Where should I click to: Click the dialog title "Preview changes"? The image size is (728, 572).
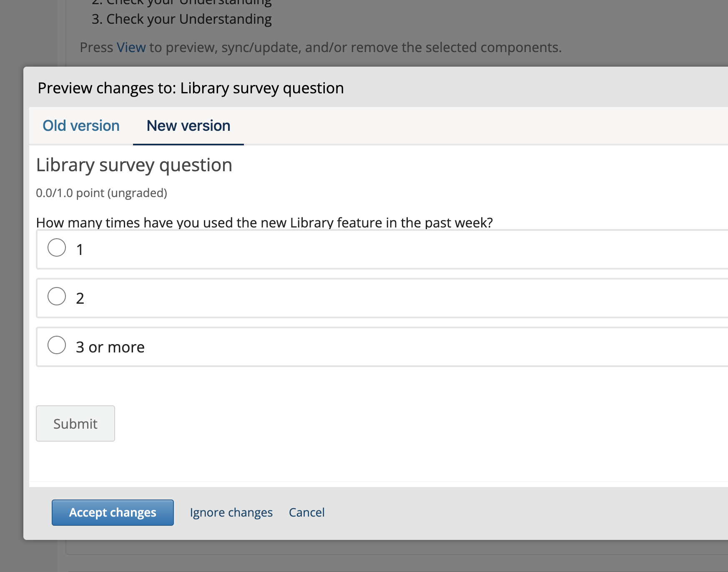tap(191, 88)
